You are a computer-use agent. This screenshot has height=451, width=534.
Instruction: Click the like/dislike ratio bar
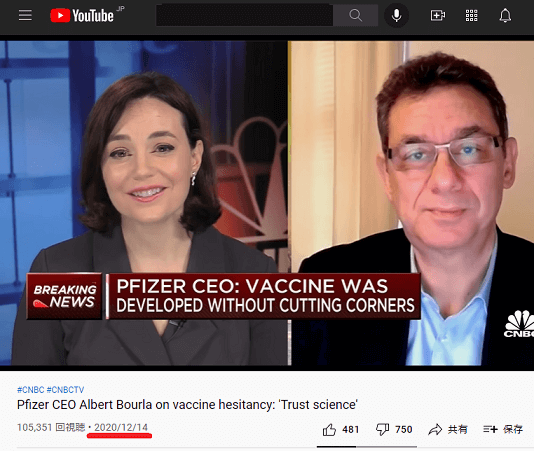coord(367,447)
